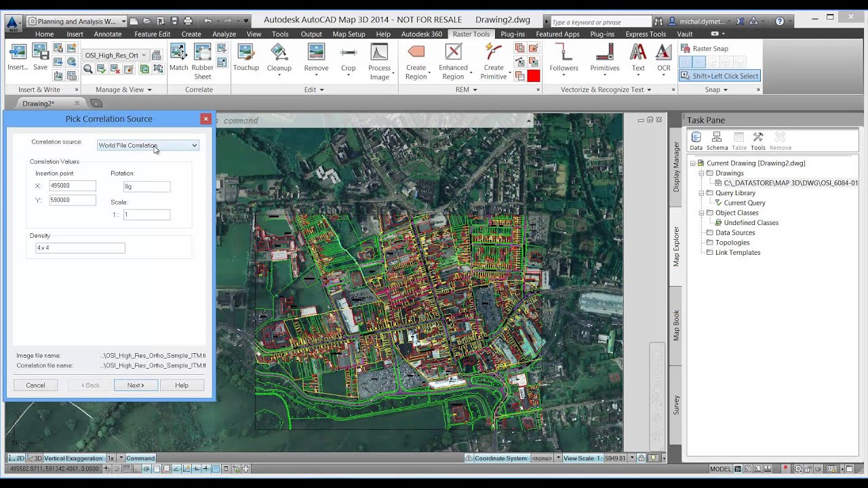Screen dimensions: 868x488
Task: Click the Help button in dialog
Action: click(182, 385)
